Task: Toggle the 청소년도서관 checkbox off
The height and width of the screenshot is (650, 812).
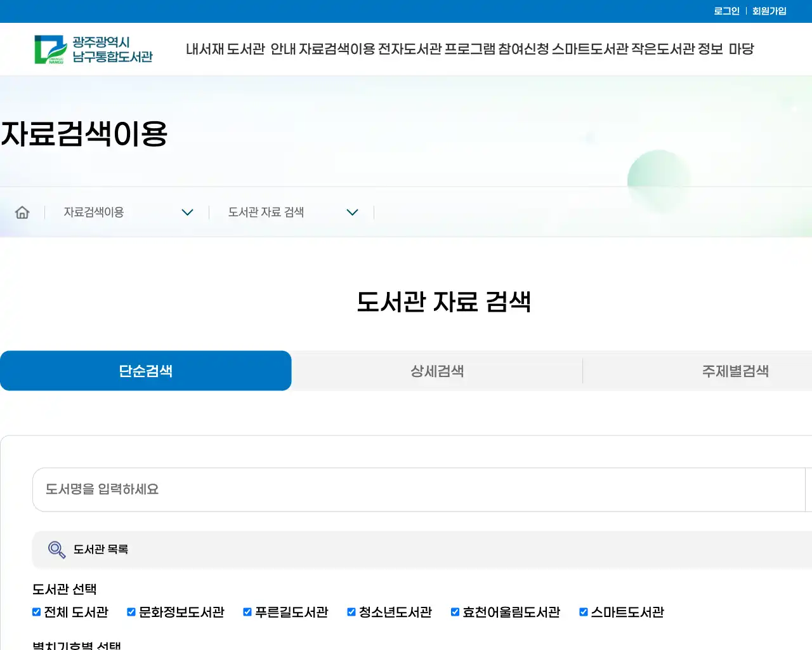Action: click(x=351, y=612)
